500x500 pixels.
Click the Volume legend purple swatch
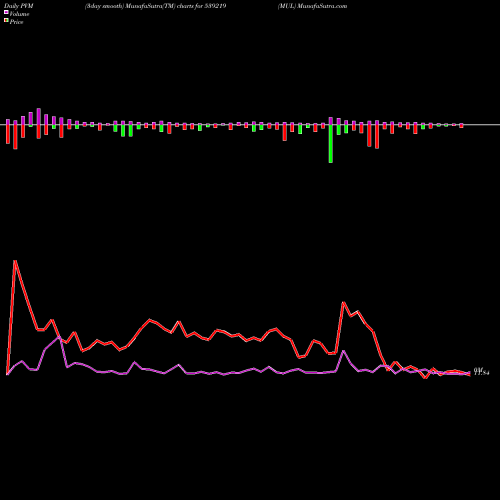click(x=6, y=12)
